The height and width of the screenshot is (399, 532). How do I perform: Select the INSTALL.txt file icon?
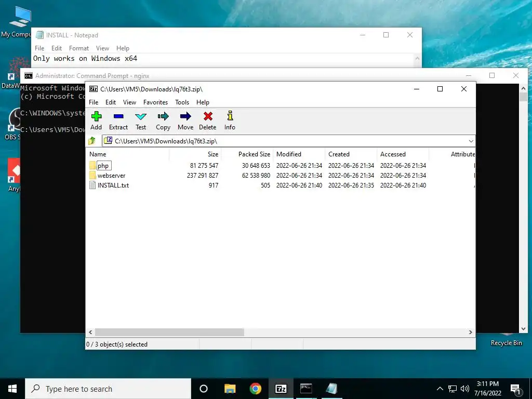click(92, 185)
